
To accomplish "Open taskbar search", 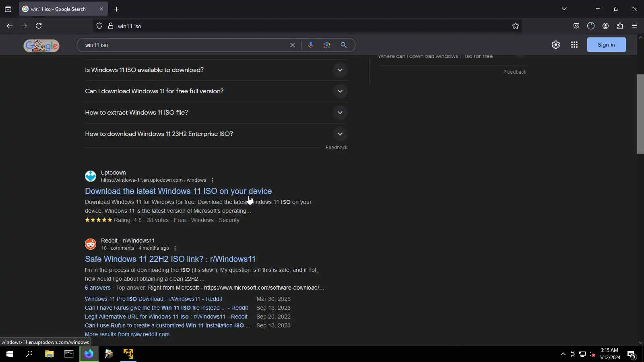I will [x=29, y=354].
